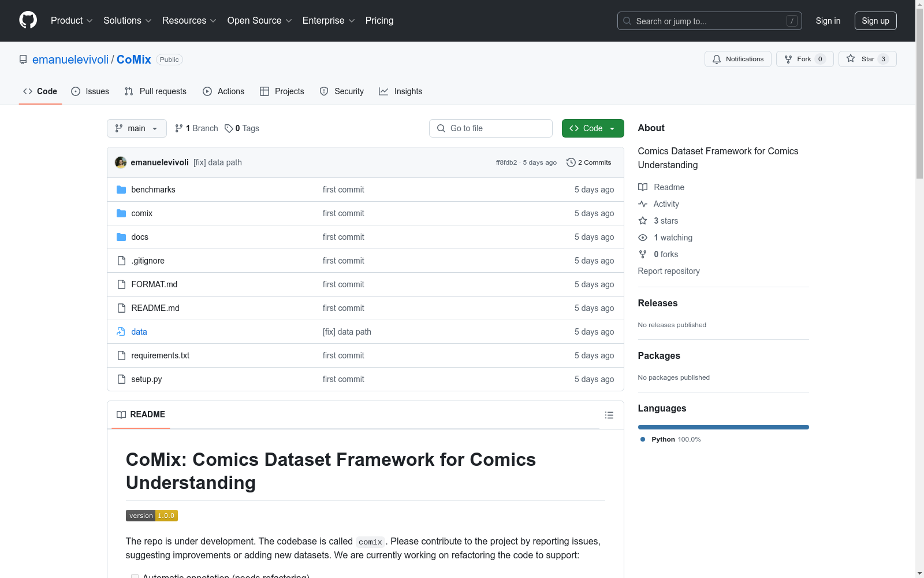Focus the Search or jump to field

[710, 21]
